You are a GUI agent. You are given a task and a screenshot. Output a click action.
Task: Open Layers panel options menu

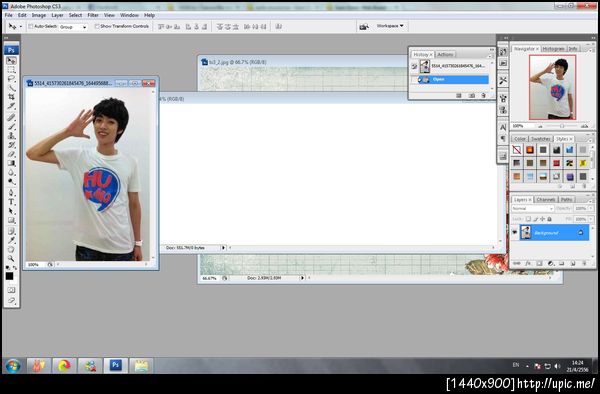point(589,201)
